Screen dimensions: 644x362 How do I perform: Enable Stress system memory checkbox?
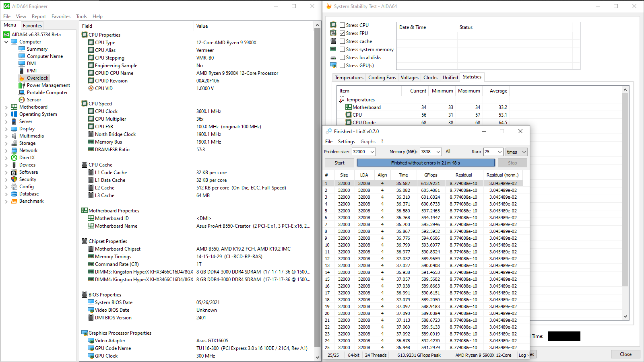pos(342,49)
